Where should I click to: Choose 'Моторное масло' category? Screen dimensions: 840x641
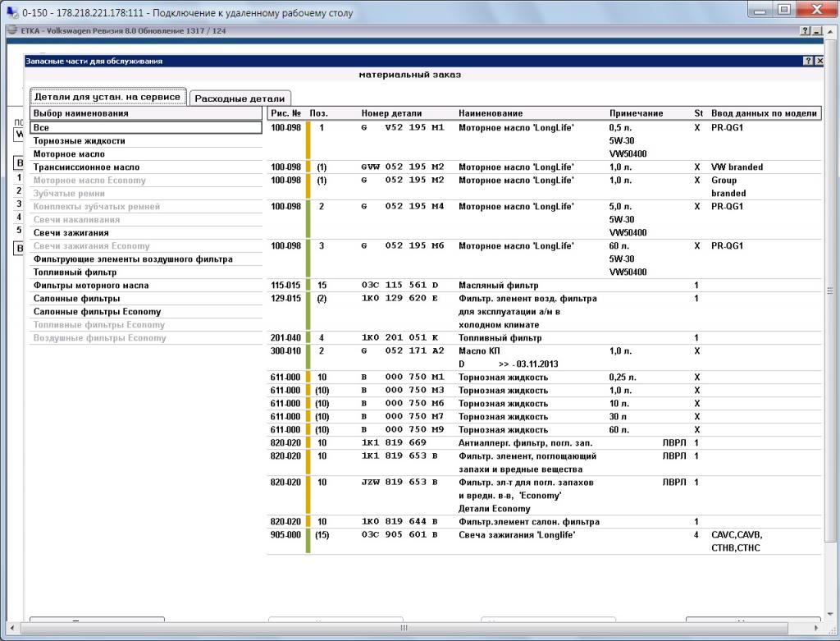146,153
